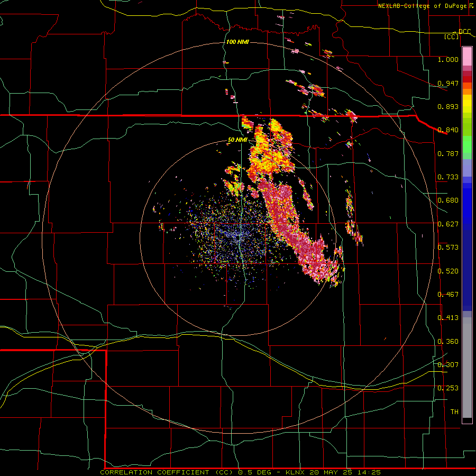Click the 0.467 color scale label
The height and width of the screenshot is (476, 476).
(448, 294)
